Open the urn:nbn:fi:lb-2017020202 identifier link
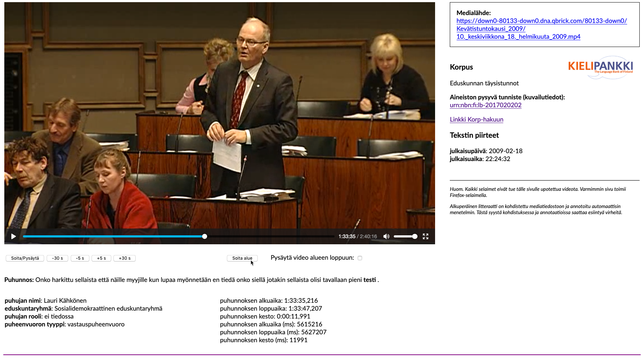644x363 pixels. tap(485, 105)
